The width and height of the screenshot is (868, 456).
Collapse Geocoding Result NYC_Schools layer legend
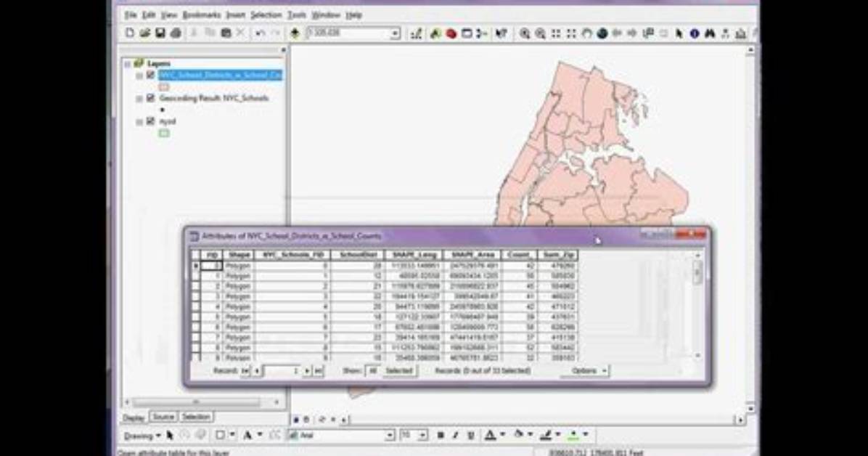pyautogui.click(x=139, y=99)
